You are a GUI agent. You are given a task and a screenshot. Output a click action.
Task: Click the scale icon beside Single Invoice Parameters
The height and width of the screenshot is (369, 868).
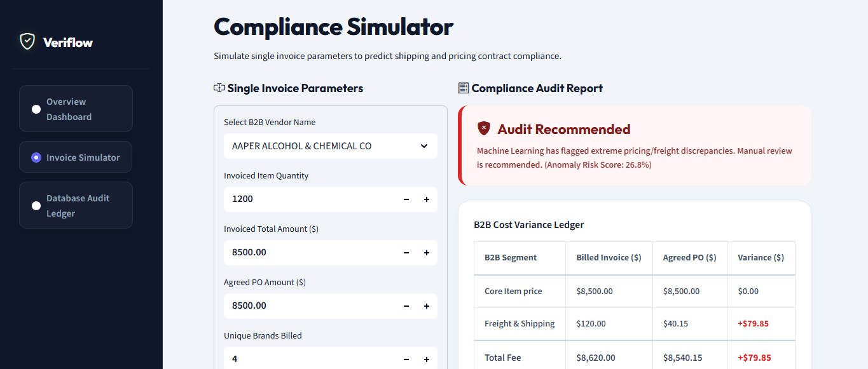[219, 88]
